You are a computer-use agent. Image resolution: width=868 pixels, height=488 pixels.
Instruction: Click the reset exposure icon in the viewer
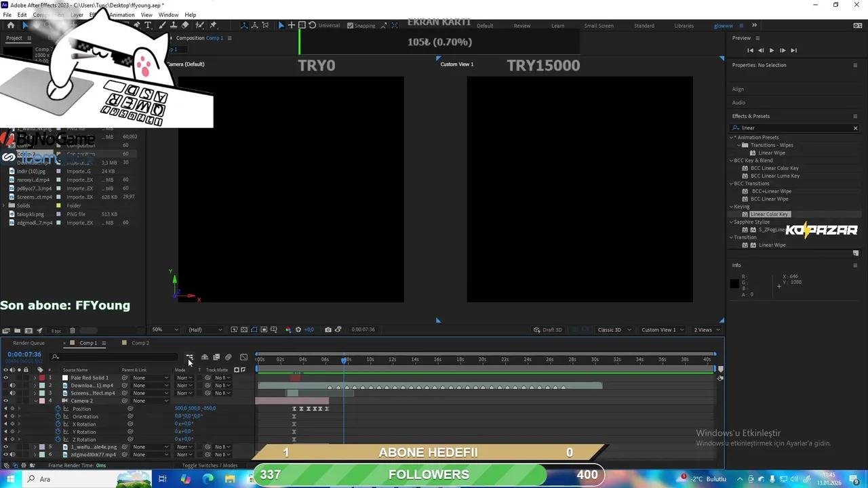tap(298, 329)
